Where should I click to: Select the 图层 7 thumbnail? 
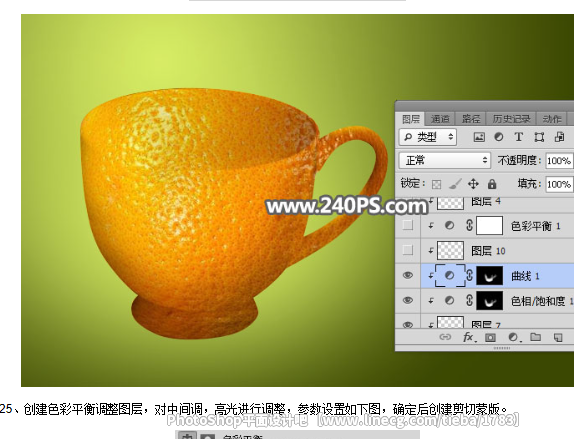(x=451, y=323)
